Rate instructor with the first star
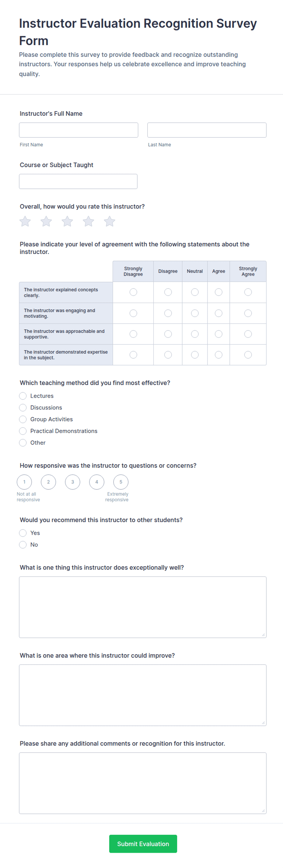Image resolution: width=283 pixels, height=868 pixels. tap(25, 221)
